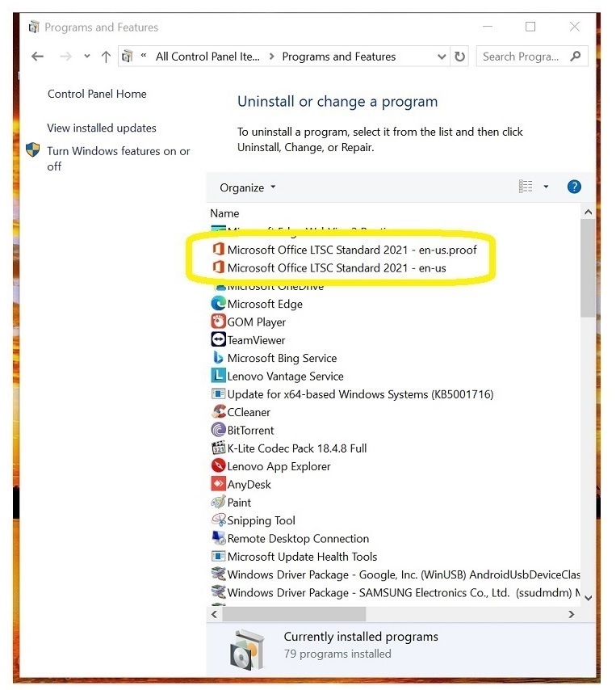Click the Paint icon
Screen dimensions: 616x690
219,502
